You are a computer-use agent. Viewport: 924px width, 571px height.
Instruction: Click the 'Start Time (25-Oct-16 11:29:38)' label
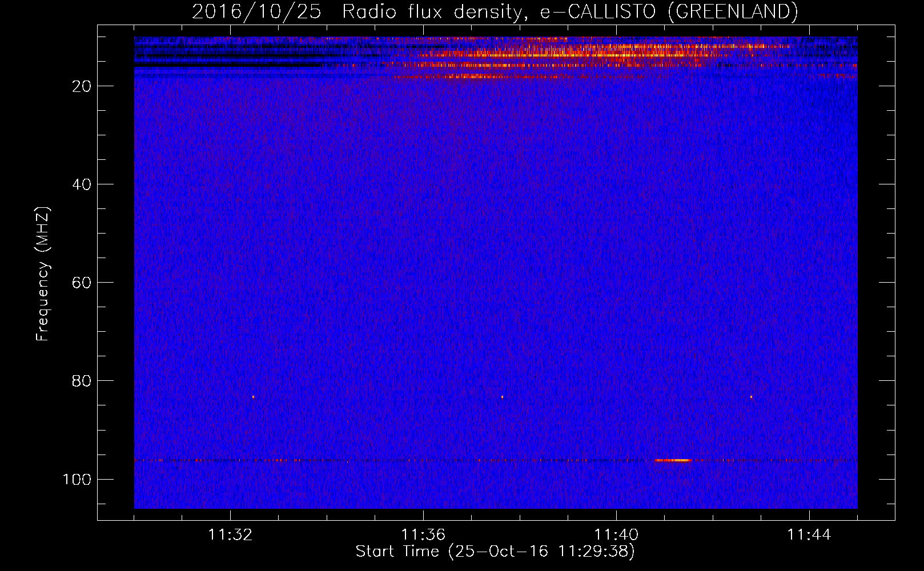tap(495, 552)
